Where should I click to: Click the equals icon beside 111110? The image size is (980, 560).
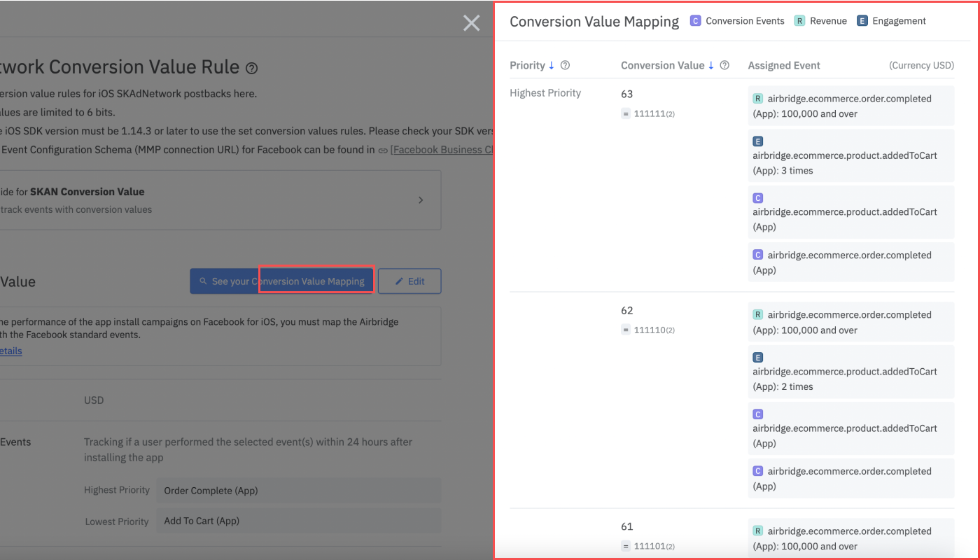pyautogui.click(x=626, y=330)
